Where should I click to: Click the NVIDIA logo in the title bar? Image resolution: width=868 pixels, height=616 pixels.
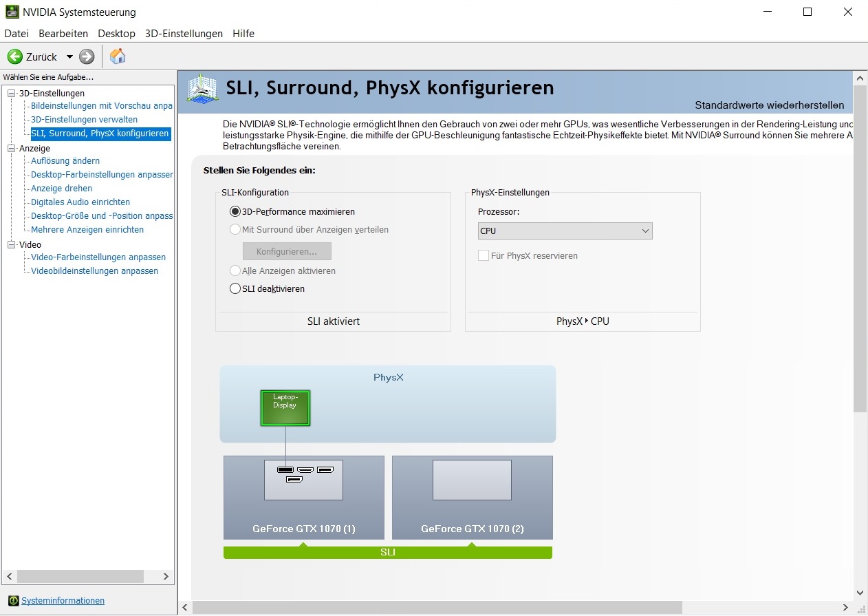click(x=12, y=12)
